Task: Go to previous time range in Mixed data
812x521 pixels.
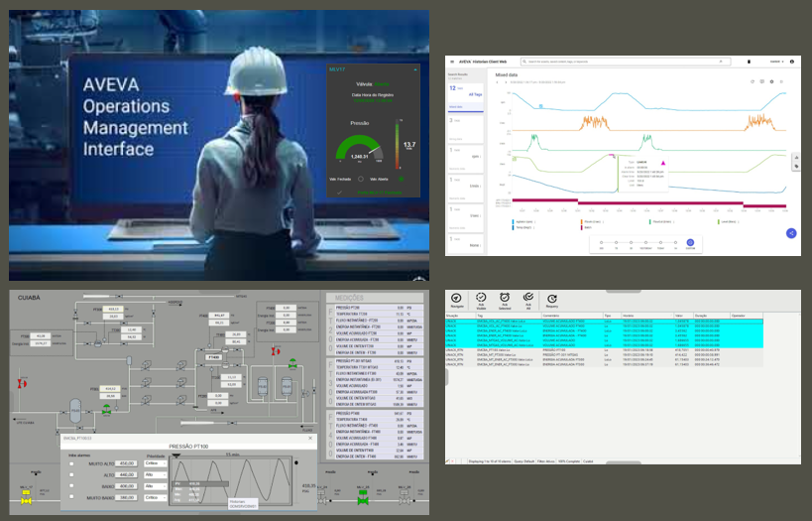Action: click(497, 82)
